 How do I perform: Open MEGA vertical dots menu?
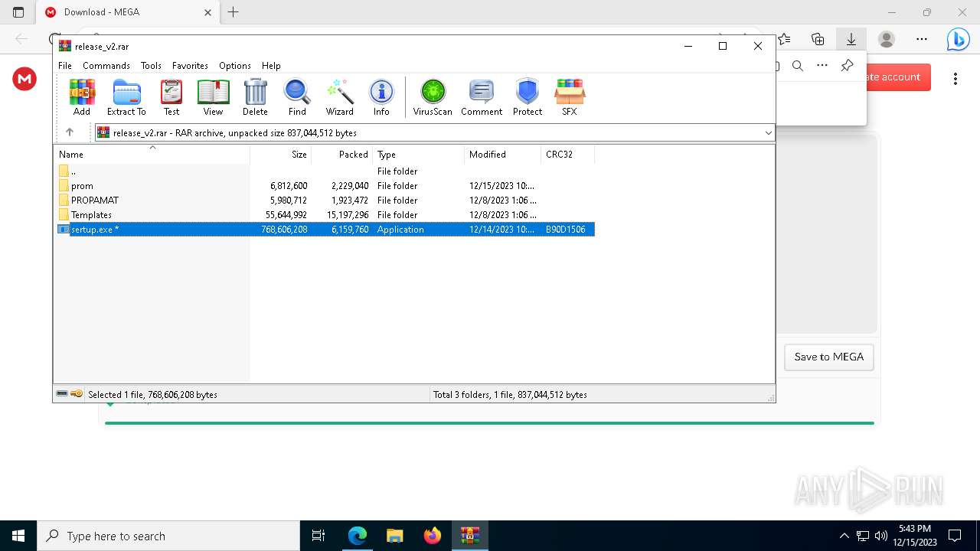pyautogui.click(x=955, y=78)
